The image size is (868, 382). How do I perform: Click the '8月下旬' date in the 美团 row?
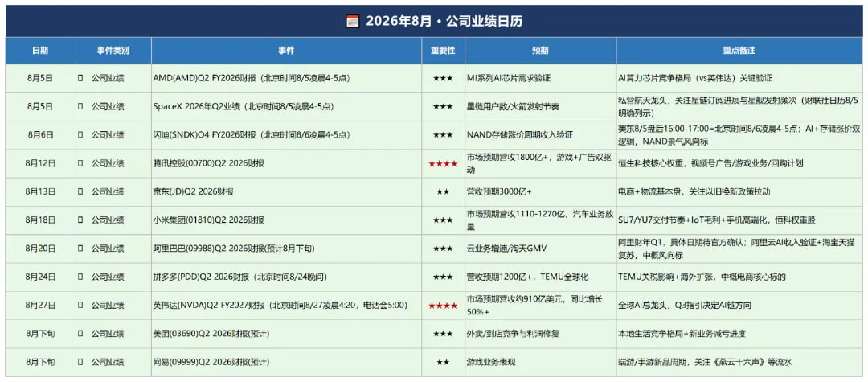point(40,333)
